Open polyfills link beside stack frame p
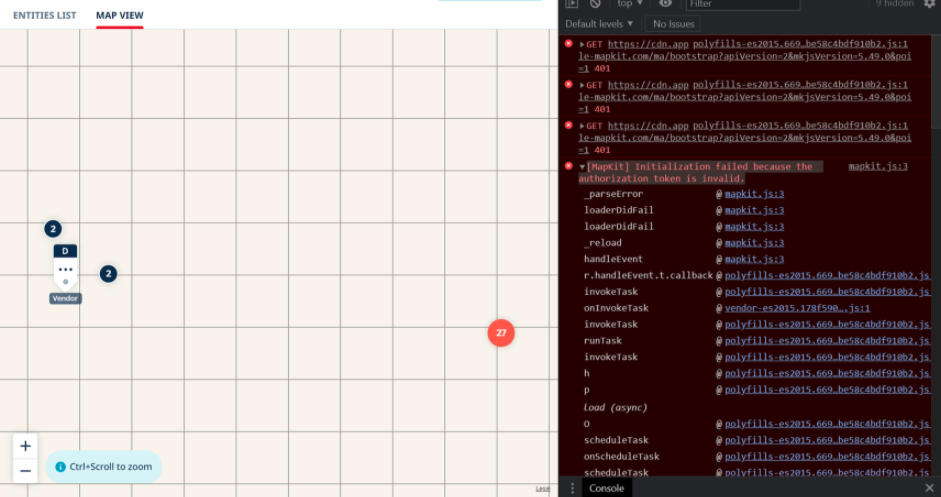 [x=828, y=390]
